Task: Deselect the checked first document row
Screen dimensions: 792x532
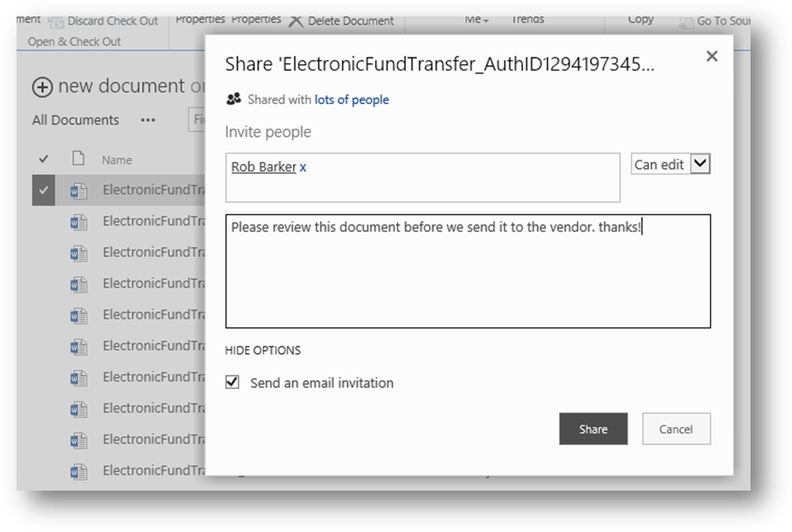Action: pos(44,190)
